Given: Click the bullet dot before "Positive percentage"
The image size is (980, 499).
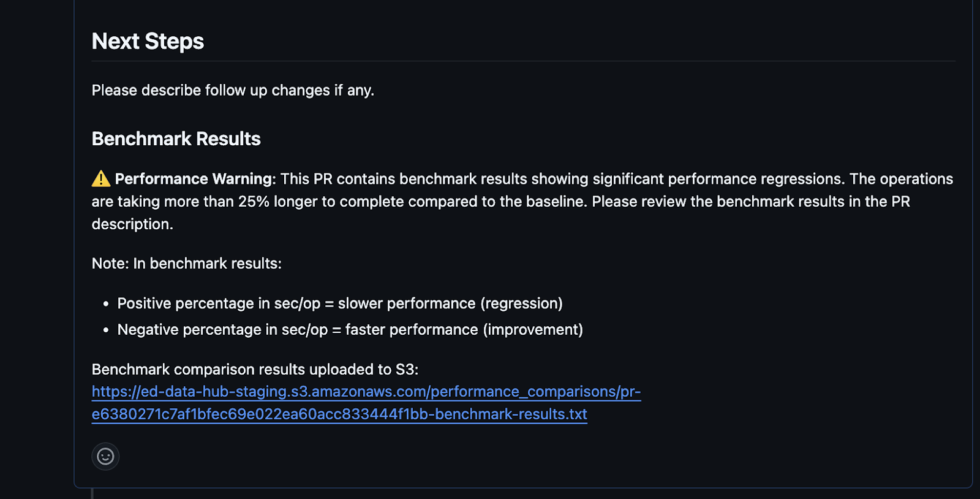Looking at the screenshot, I should coord(106,304).
